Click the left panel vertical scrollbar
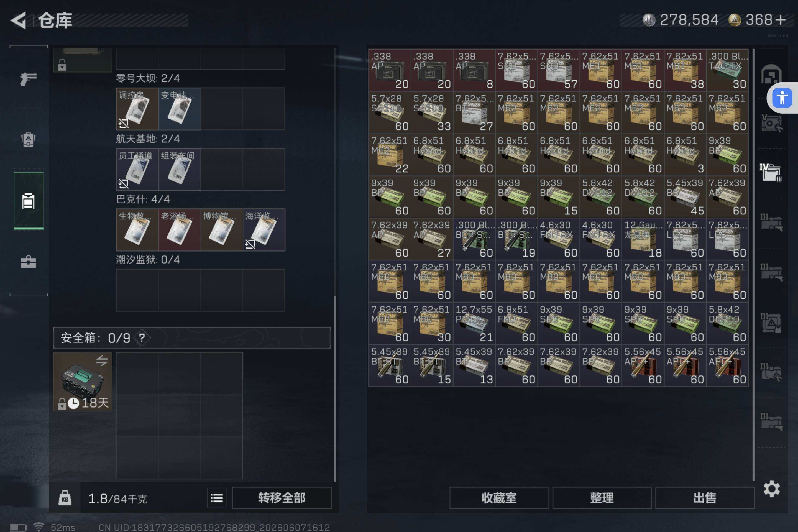This screenshot has width=798, height=532. pyautogui.click(x=335, y=388)
